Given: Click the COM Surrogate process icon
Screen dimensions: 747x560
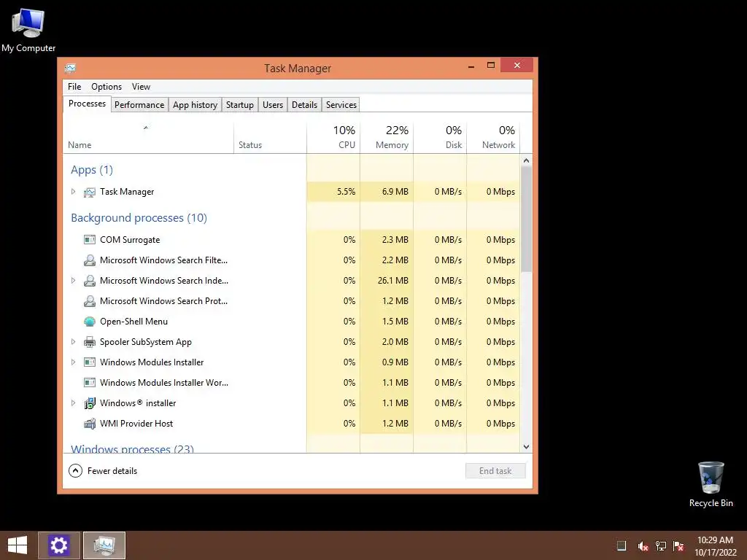Looking at the screenshot, I should click(90, 239).
